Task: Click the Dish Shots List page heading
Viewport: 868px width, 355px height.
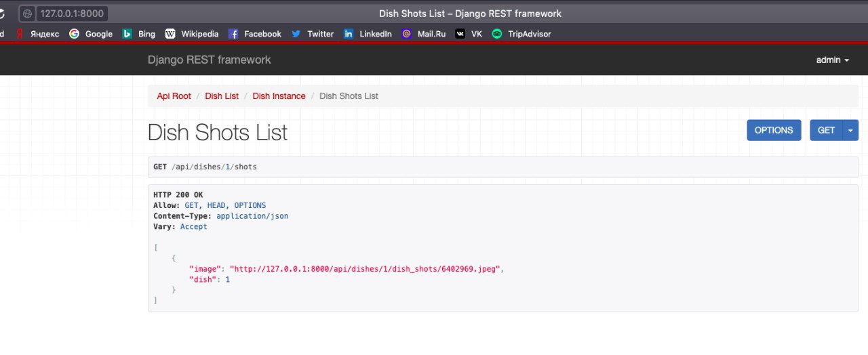Action: click(218, 132)
